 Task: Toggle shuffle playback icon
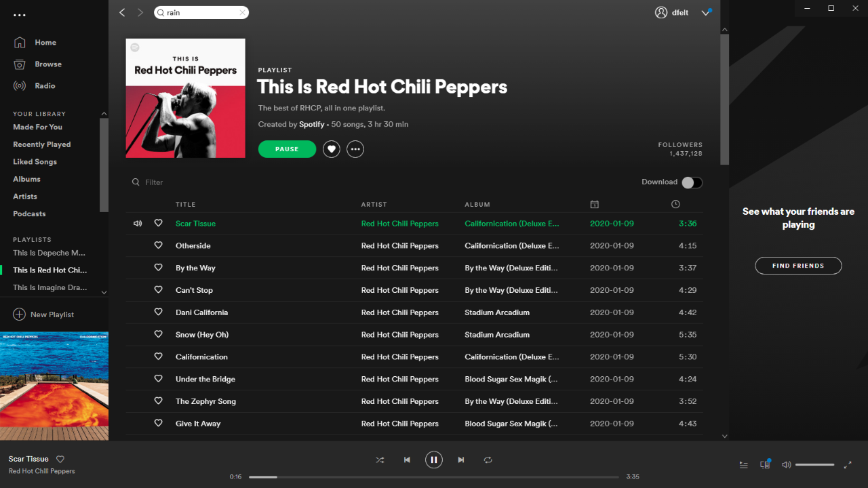pyautogui.click(x=380, y=460)
